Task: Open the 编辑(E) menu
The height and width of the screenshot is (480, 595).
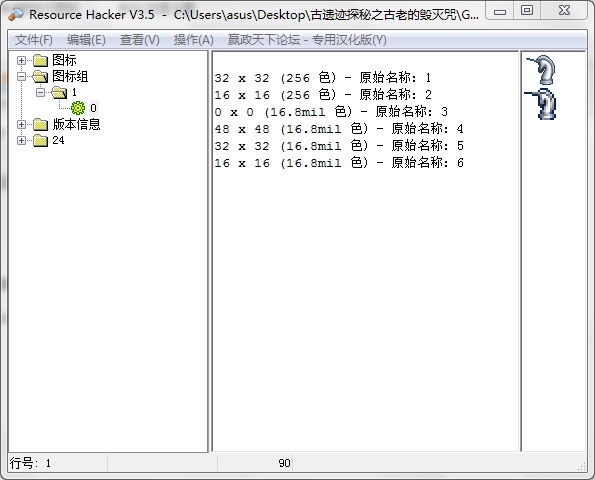Action: (x=86, y=40)
